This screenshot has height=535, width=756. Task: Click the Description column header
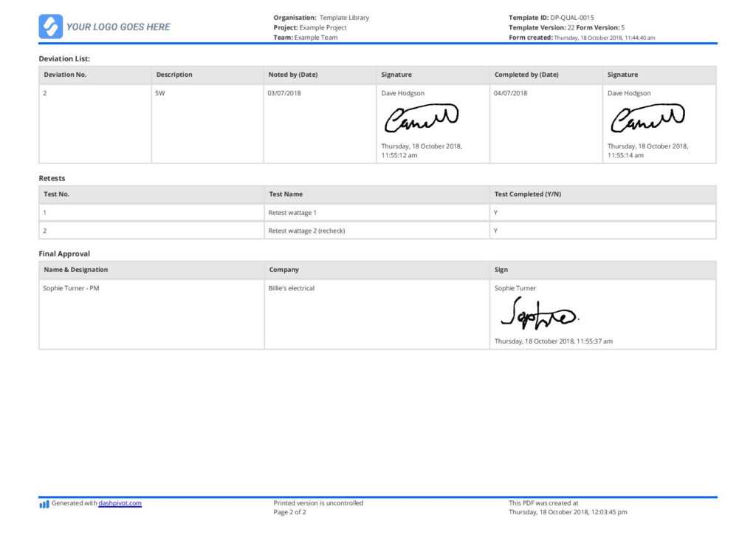(x=173, y=75)
